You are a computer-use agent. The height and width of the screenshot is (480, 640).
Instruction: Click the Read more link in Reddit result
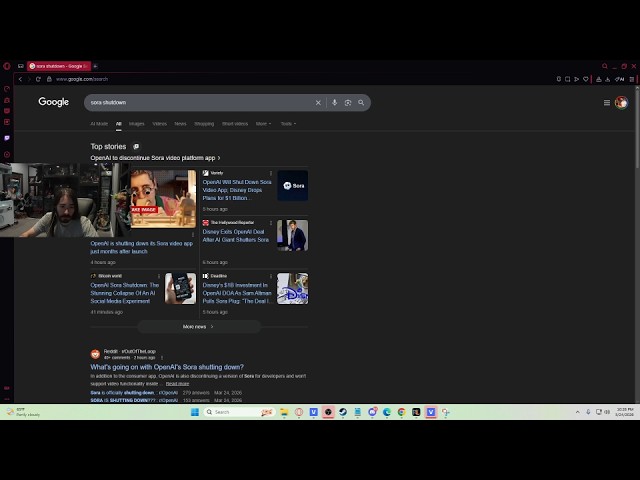click(x=177, y=383)
